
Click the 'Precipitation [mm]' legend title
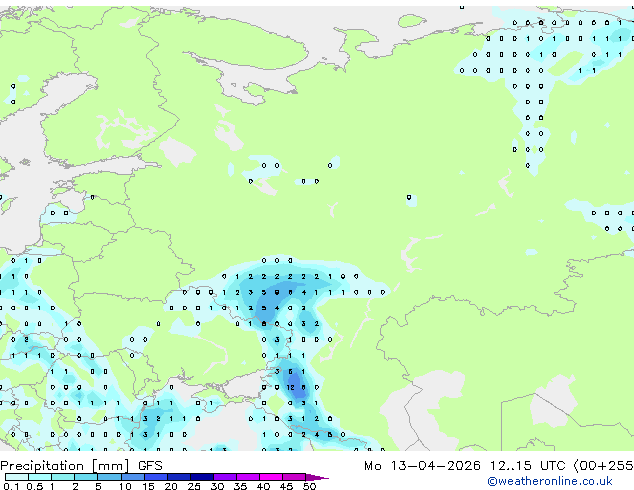[65, 466]
